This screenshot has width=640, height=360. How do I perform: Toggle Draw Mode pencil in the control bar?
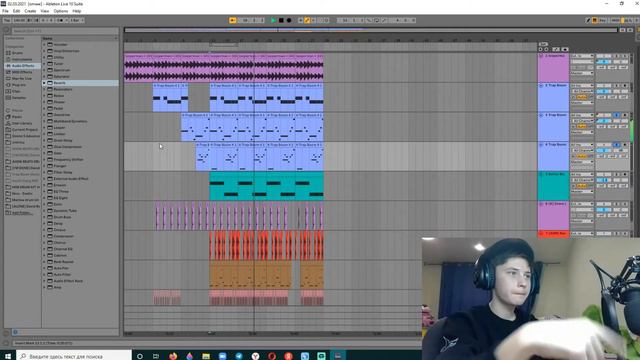(588, 20)
